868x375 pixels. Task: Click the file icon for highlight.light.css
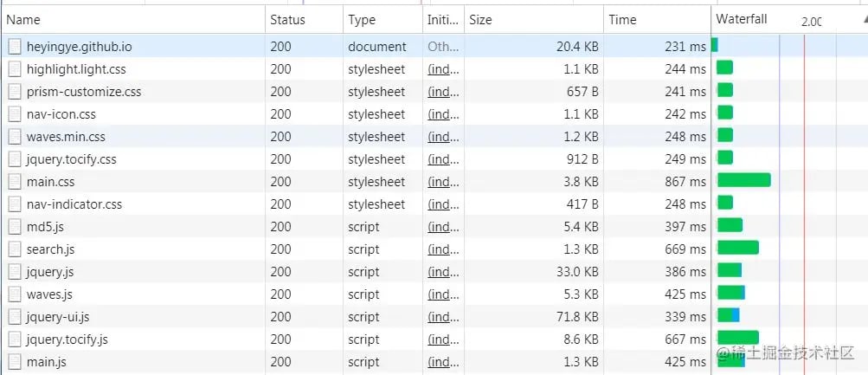click(x=15, y=69)
